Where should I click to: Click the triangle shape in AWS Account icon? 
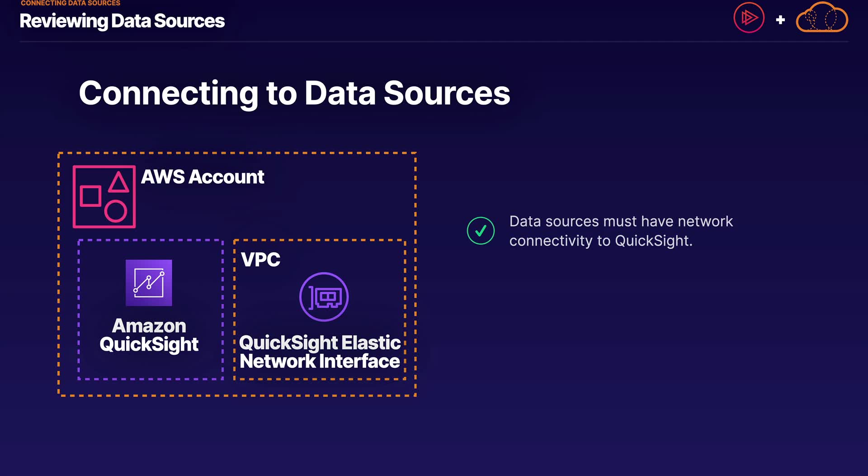pyautogui.click(x=118, y=182)
